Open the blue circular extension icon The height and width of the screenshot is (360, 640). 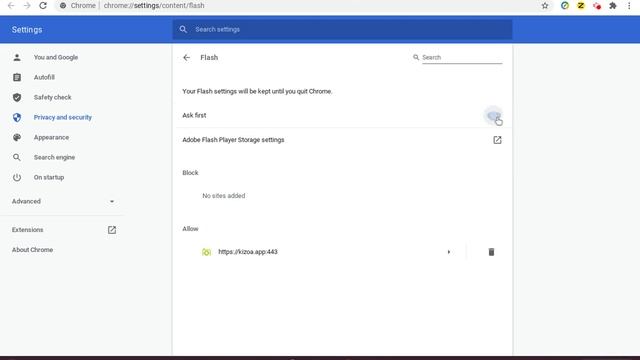(x=565, y=6)
